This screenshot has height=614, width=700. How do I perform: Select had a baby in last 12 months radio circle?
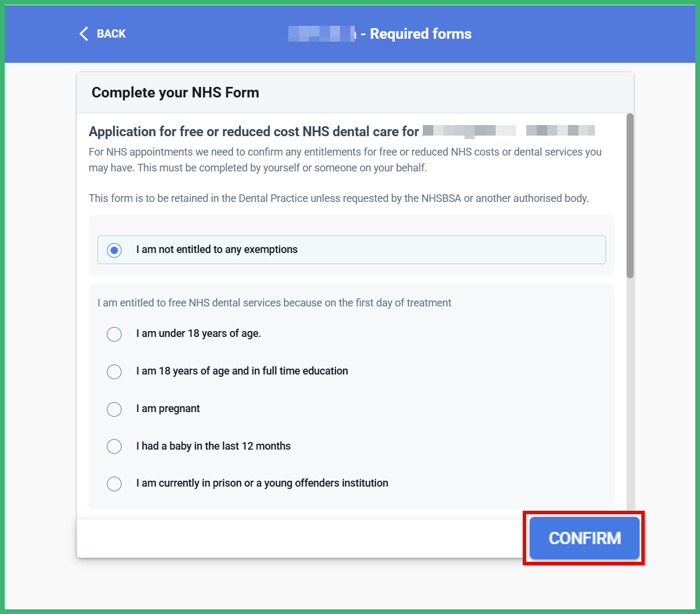pos(115,446)
